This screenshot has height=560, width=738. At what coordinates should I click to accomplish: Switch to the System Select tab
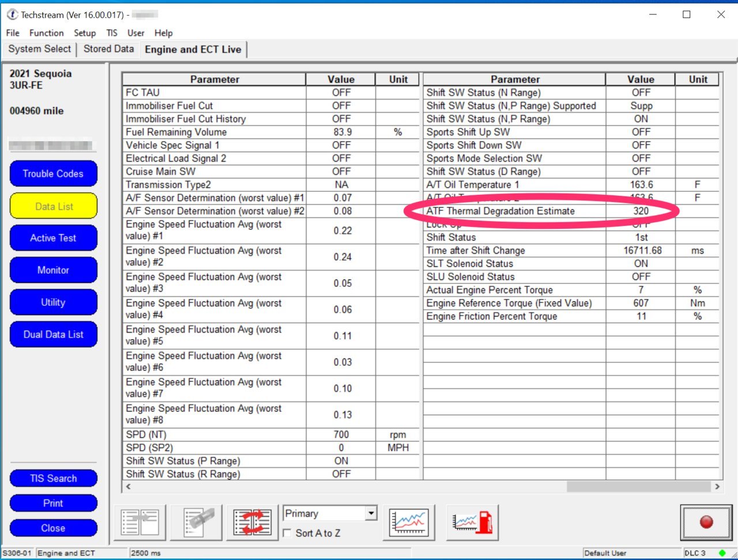click(40, 49)
